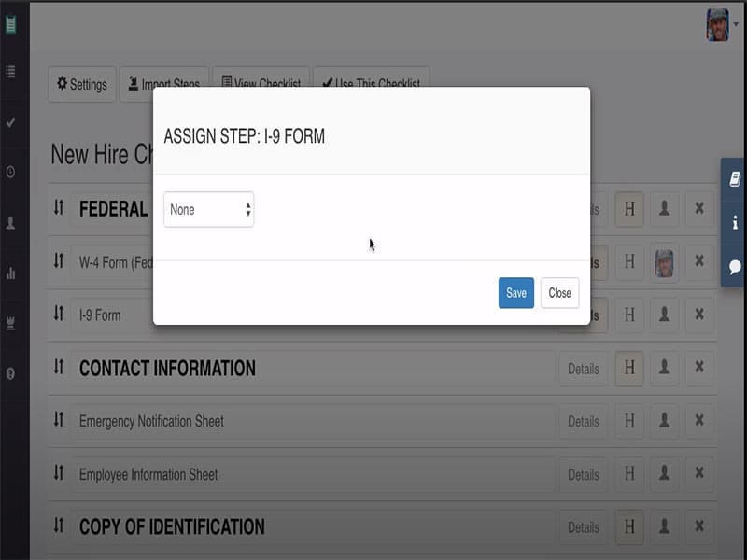Open the clock icon in left sidebar
This screenshot has height=560, width=747.
(x=10, y=172)
